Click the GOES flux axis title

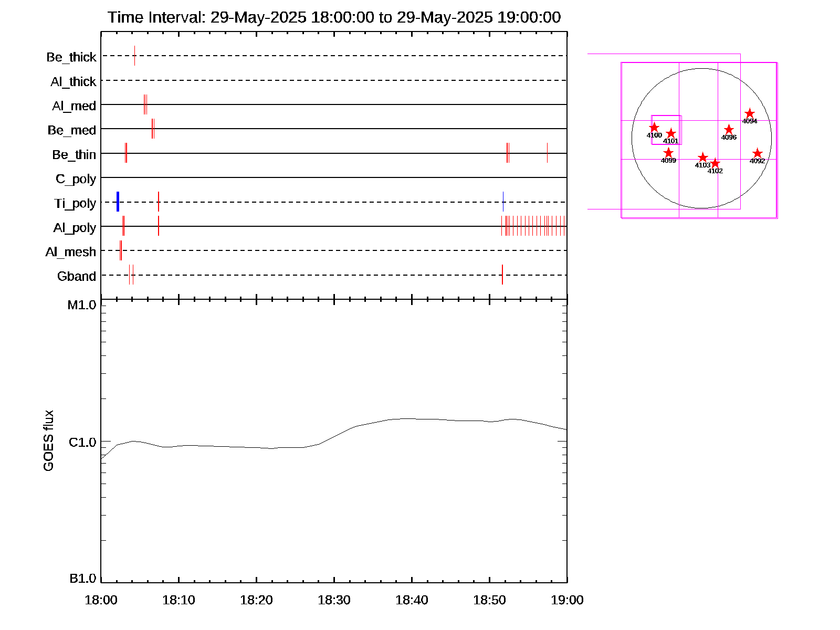pyautogui.click(x=48, y=440)
